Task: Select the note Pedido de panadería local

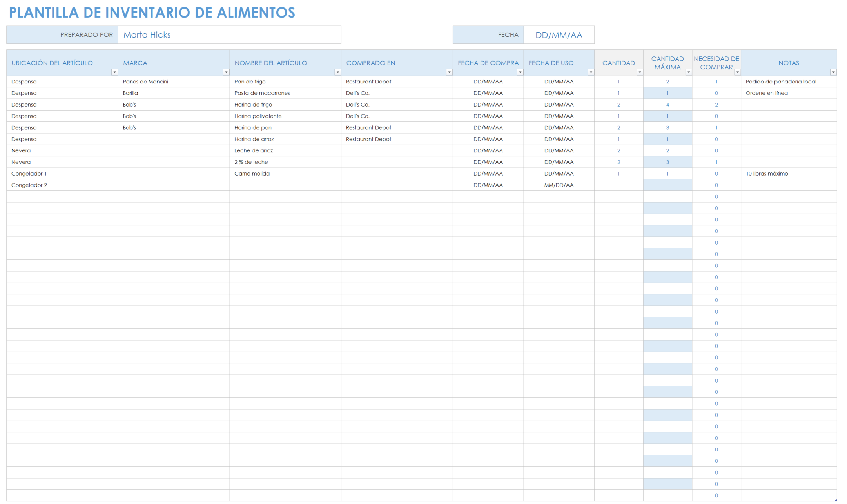Action: (789, 82)
